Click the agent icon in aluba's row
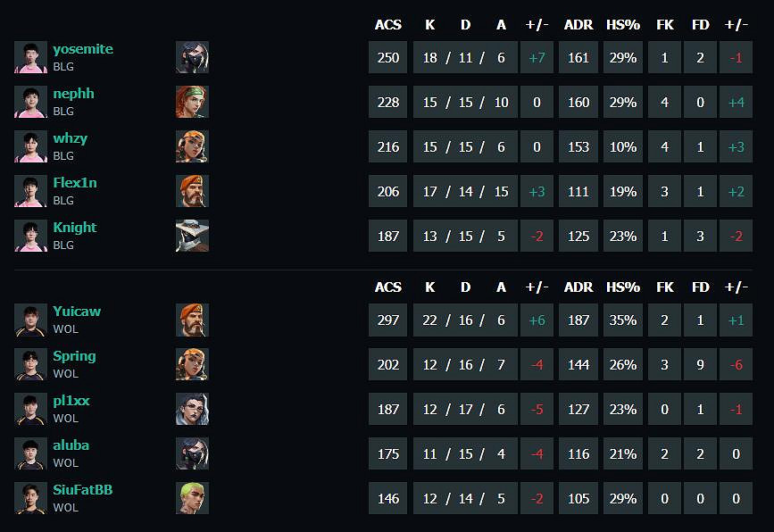Image resolution: width=774 pixels, height=532 pixels. (192, 453)
